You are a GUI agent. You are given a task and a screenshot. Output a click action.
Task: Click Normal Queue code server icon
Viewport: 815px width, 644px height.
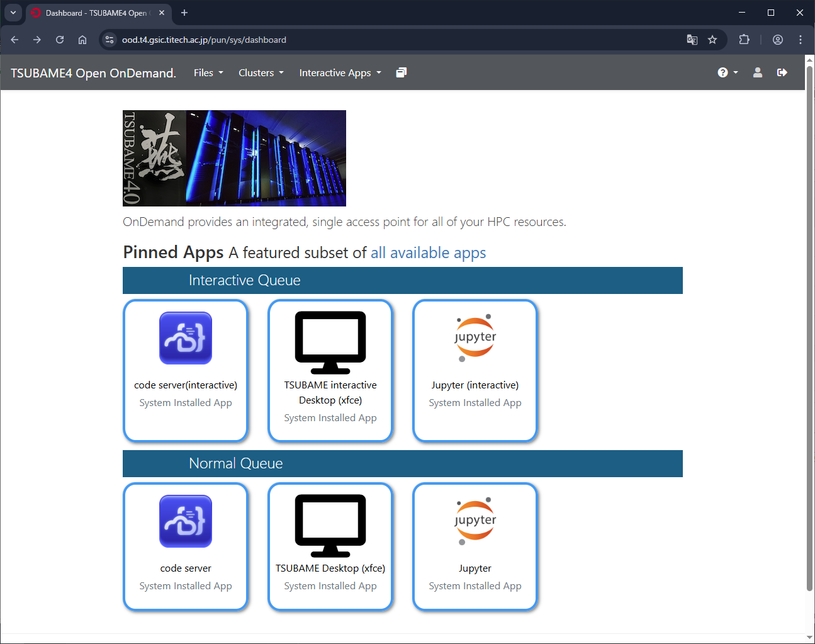tap(185, 521)
